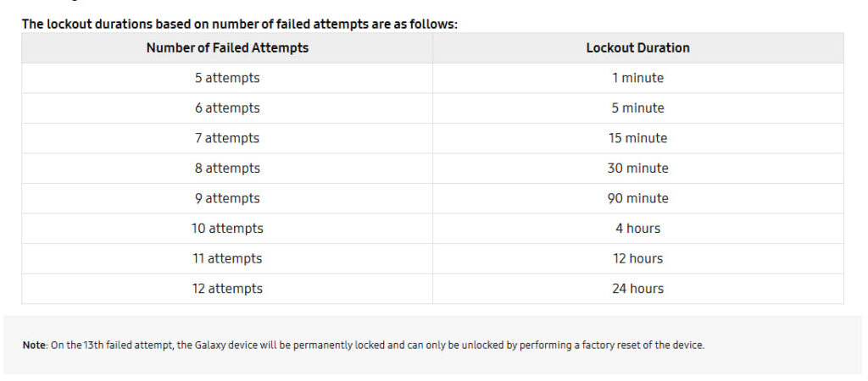Image resolution: width=868 pixels, height=381 pixels.
Task: Select the '8 attempts' row cell
Action: click(227, 168)
